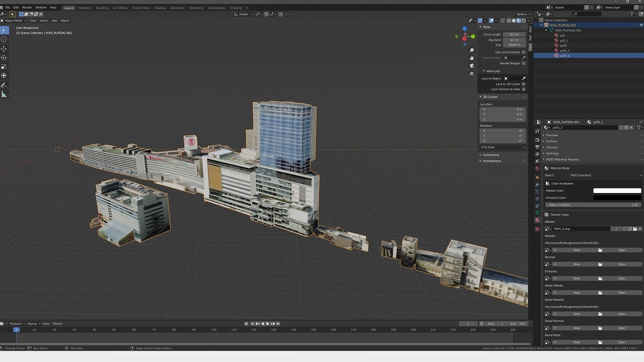Click New button for the Emissive texture
The height and width of the screenshot is (362, 644).
click(x=576, y=279)
